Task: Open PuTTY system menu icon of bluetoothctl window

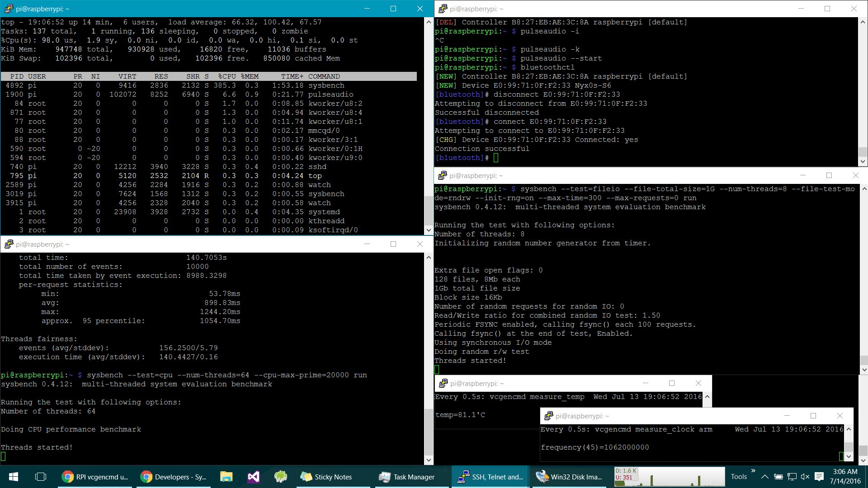Action: pos(443,9)
